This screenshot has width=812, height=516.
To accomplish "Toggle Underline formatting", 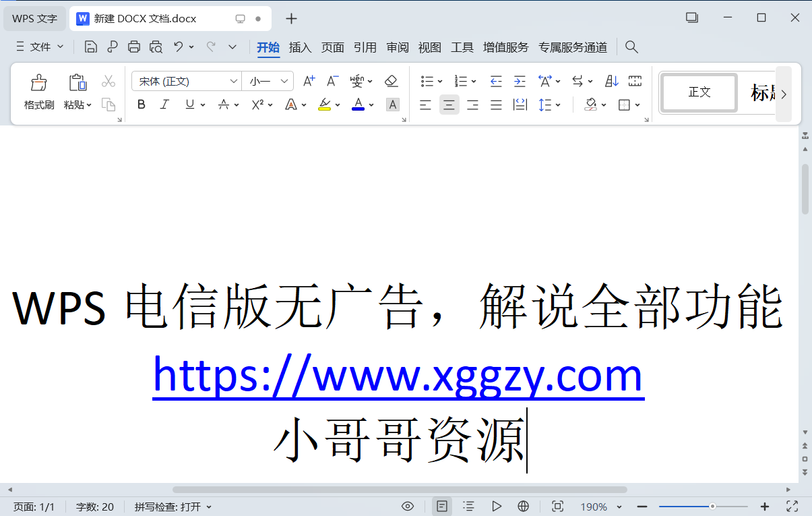I will point(189,105).
